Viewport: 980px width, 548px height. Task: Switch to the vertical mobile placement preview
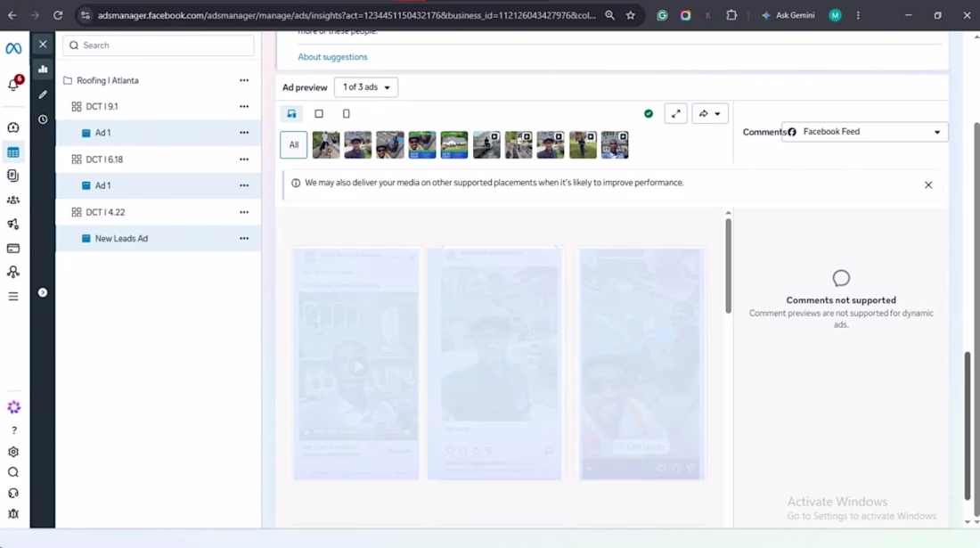click(347, 114)
